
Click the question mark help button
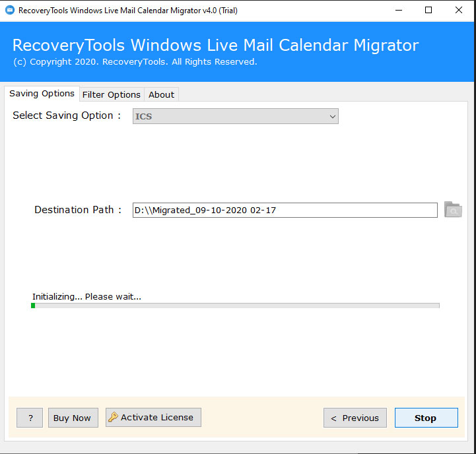coord(30,418)
